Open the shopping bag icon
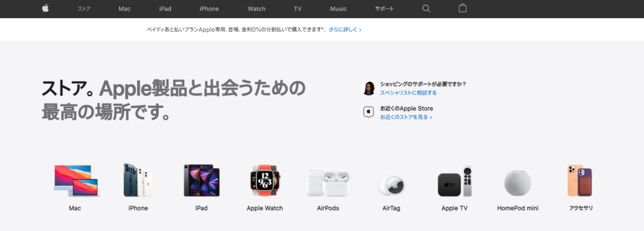Screen dimensions: 644x231 coord(463,9)
